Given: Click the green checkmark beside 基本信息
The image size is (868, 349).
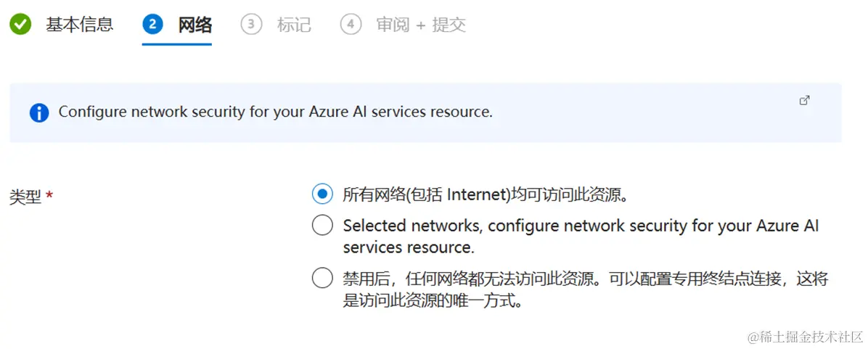Looking at the screenshot, I should 20,25.
